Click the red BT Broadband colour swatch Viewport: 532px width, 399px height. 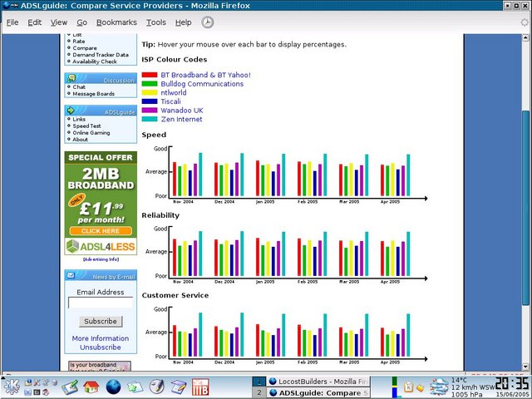coord(150,75)
